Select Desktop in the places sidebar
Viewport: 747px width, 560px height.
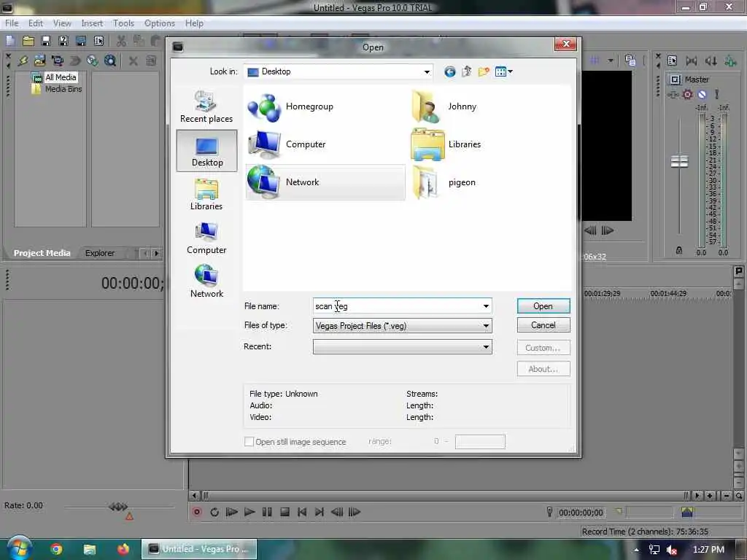tap(206, 150)
